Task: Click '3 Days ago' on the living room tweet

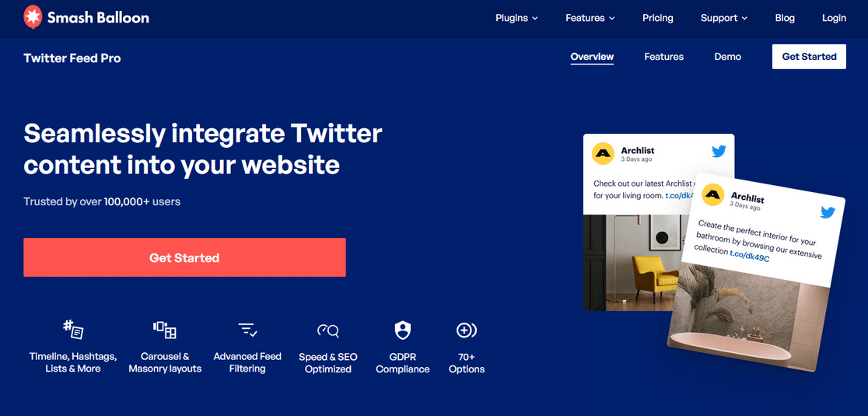Action: [x=636, y=159]
